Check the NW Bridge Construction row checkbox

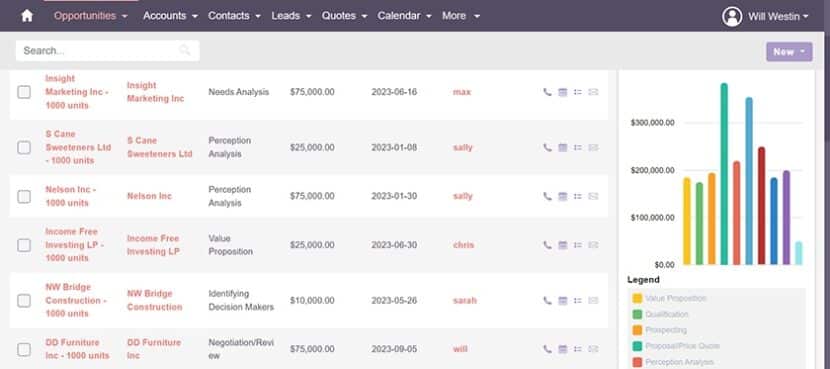[24, 301]
